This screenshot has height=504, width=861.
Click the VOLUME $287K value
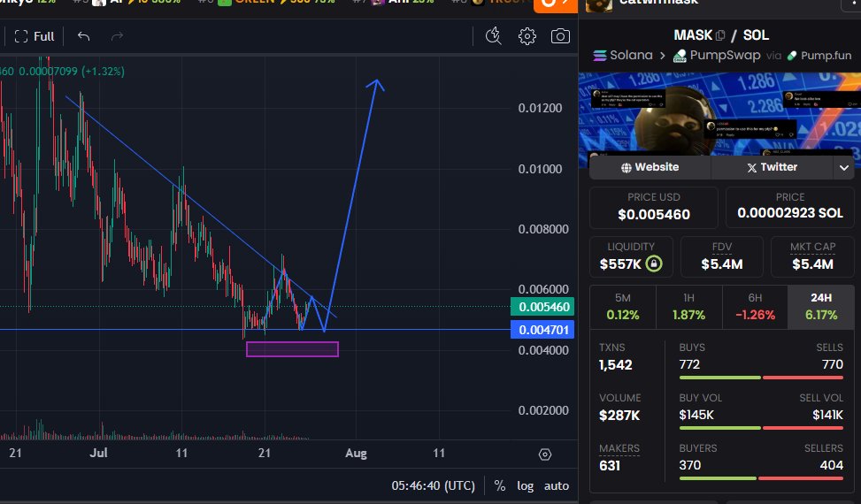click(619, 416)
